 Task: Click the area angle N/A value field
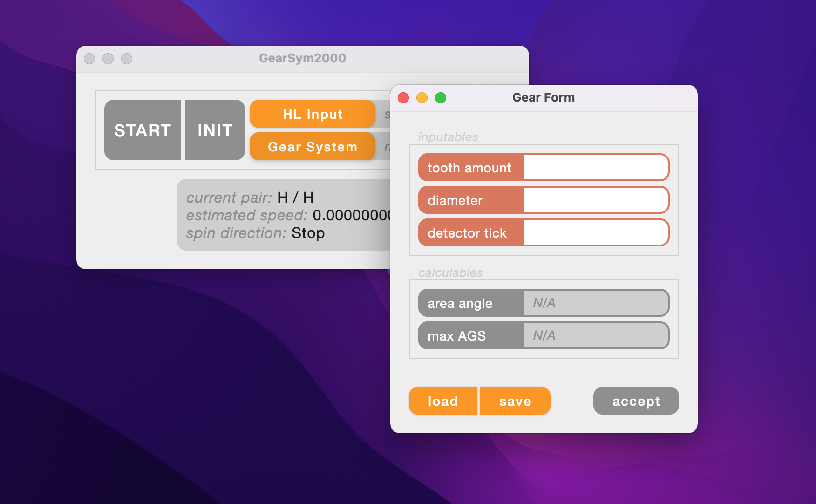tap(596, 303)
